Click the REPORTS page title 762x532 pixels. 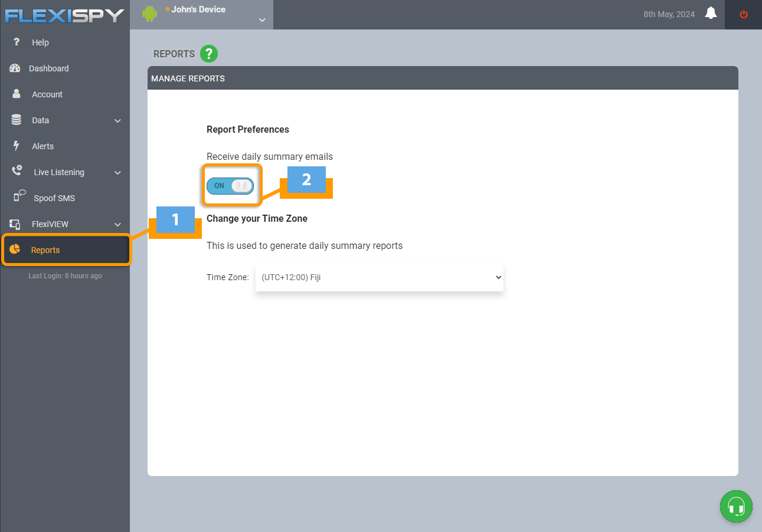tap(174, 54)
